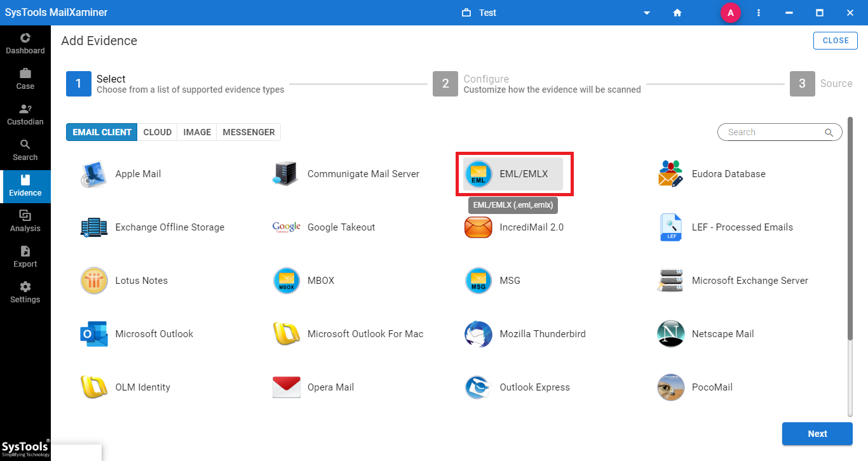Open the Export section
Viewport: 868px width, 461px height.
(25, 257)
